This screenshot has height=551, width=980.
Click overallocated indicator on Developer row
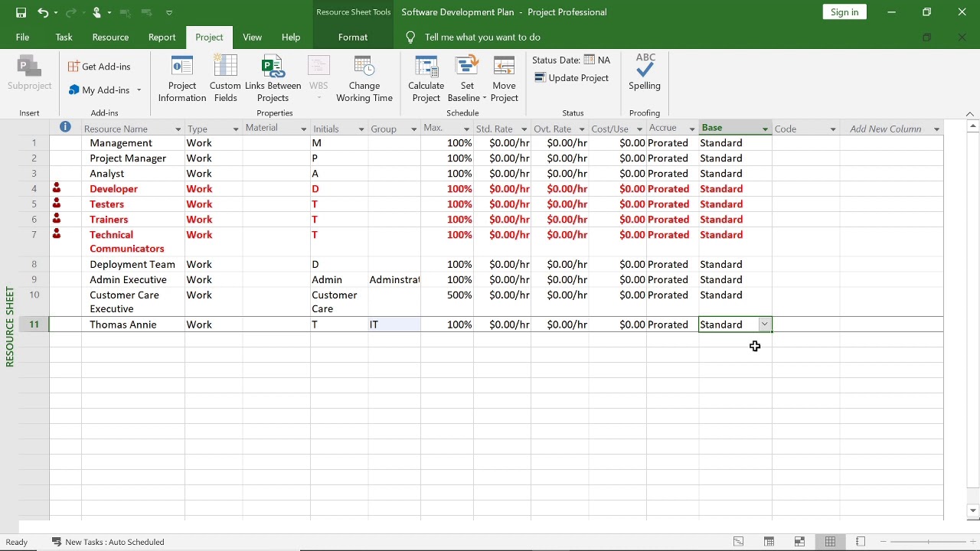[57, 188]
